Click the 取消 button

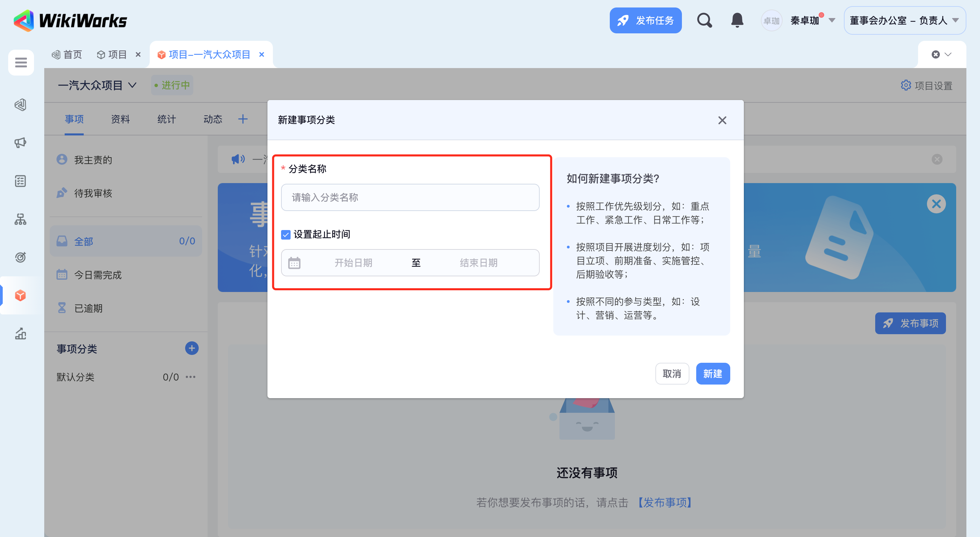[x=672, y=373]
